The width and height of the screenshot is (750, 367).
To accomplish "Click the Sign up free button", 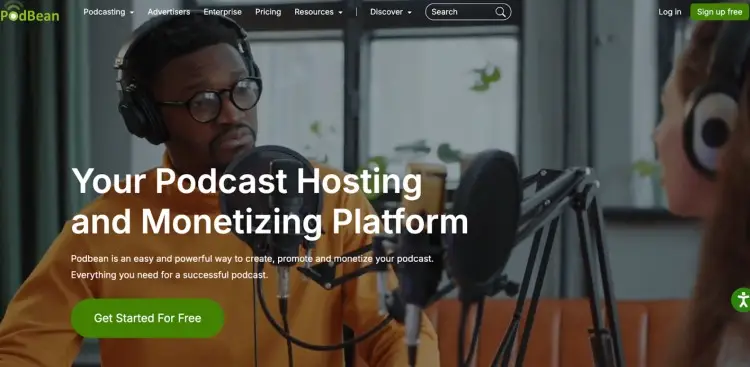I will (719, 12).
